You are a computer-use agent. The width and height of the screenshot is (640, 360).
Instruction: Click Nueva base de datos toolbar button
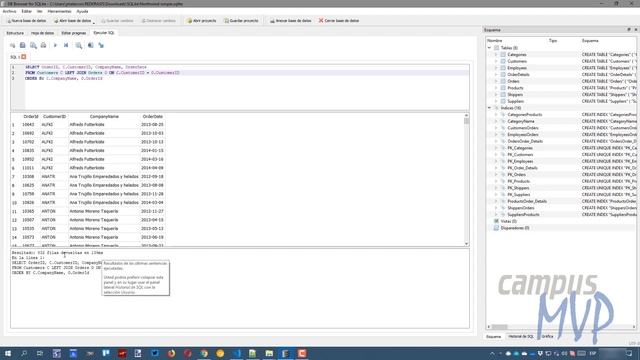[27, 20]
